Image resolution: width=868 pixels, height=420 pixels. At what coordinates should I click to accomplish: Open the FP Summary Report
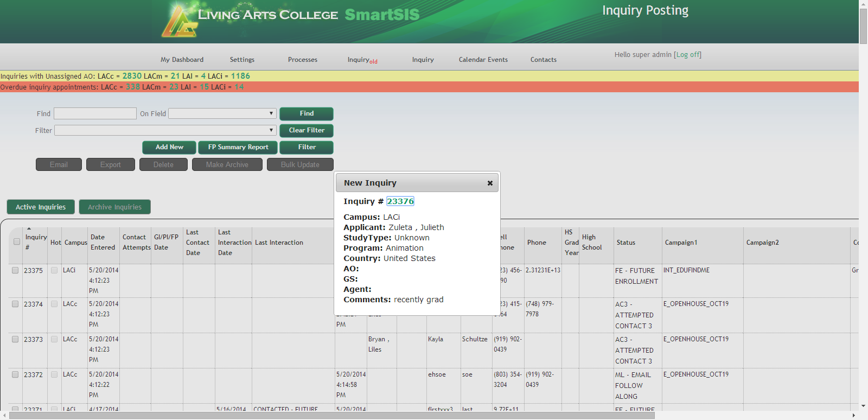(238, 147)
